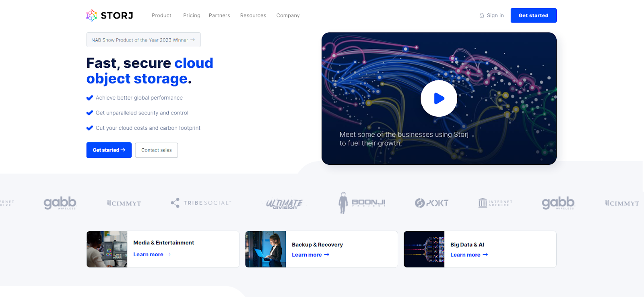
Task: Click the Contact sales button
Action: click(156, 150)
